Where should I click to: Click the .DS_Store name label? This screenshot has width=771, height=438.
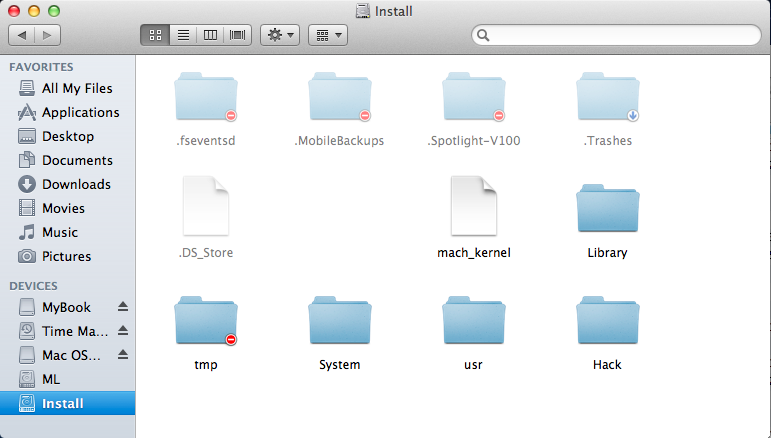point(206,253)
